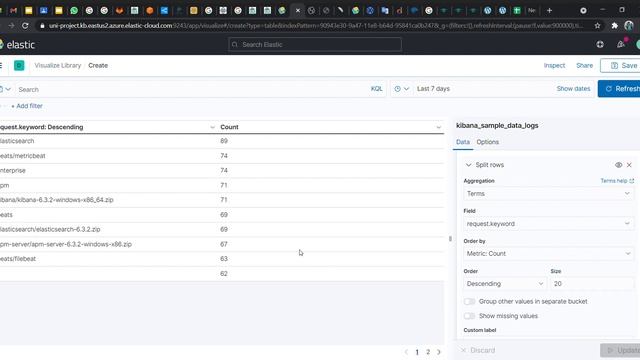Go to previous table page arrow
Viewport: 640px width, 360px height.
click(x=406, y=352)
